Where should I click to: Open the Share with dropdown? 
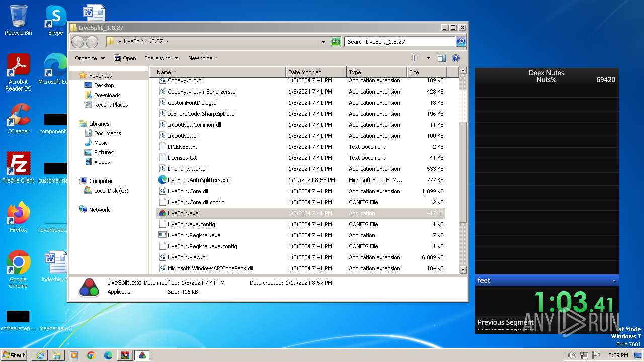coord(160,58)
